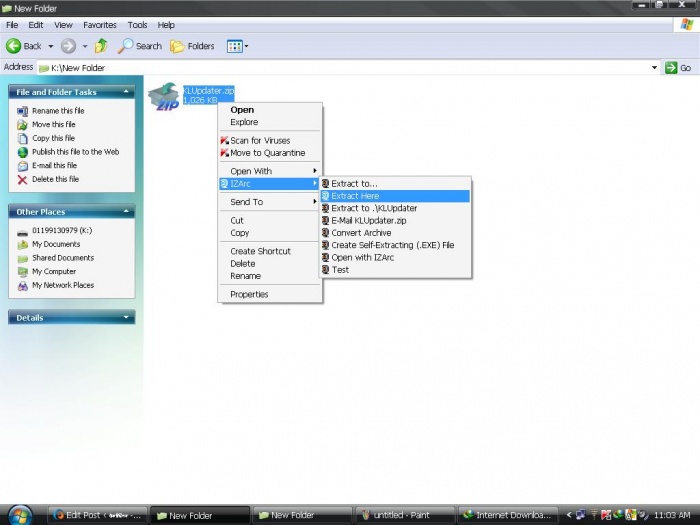This screenshot has height=525, width=700.
Task: Select Extract to... in IZArc submenu
Action: click(x=395, y=184)
